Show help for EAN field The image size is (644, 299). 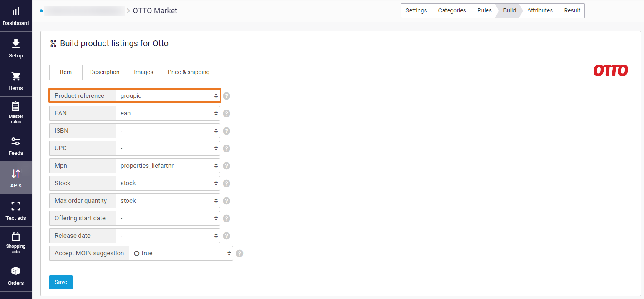pos(226,113)
